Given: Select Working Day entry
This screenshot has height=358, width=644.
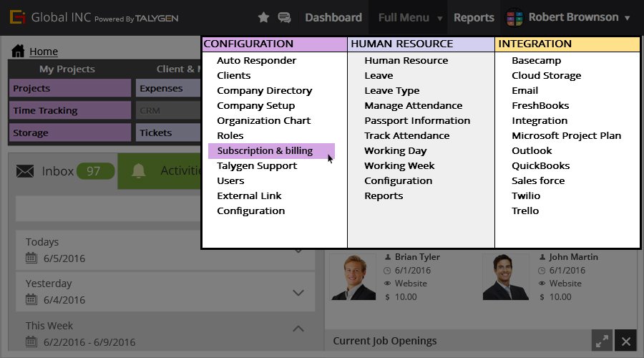Looking at the screenshot, I should tap(396, 151).
